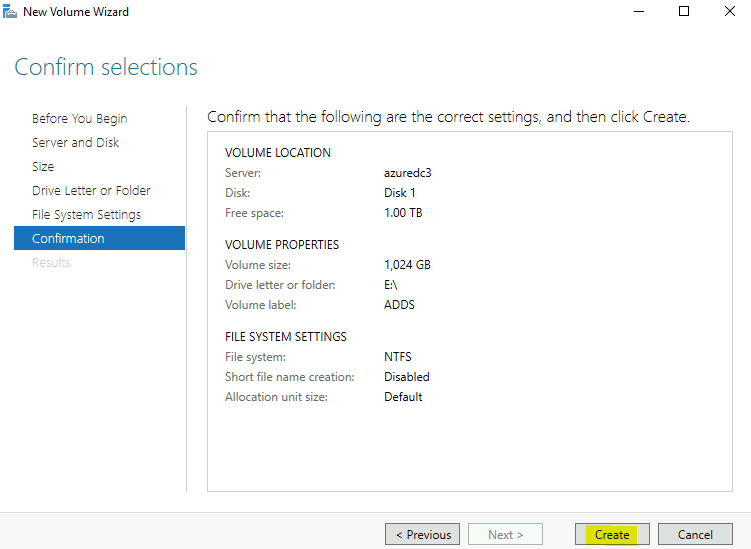Click the disabled Results step
Screen dimensions: 751x549
[51, 262]
